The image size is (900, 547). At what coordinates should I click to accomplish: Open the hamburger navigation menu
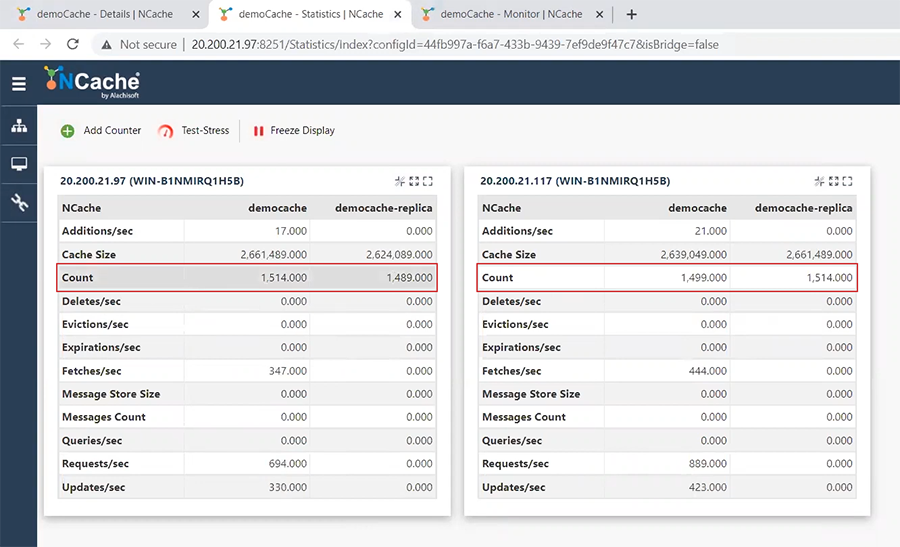19,84
